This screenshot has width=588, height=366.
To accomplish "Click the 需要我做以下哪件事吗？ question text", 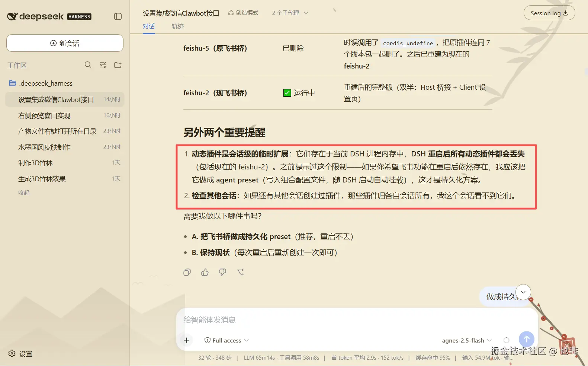I will pos(222,216).
